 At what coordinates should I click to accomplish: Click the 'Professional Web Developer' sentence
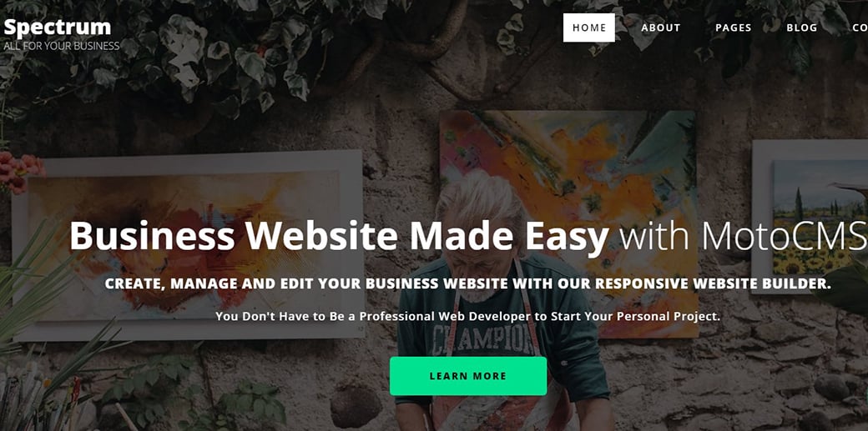coord(468,317)
